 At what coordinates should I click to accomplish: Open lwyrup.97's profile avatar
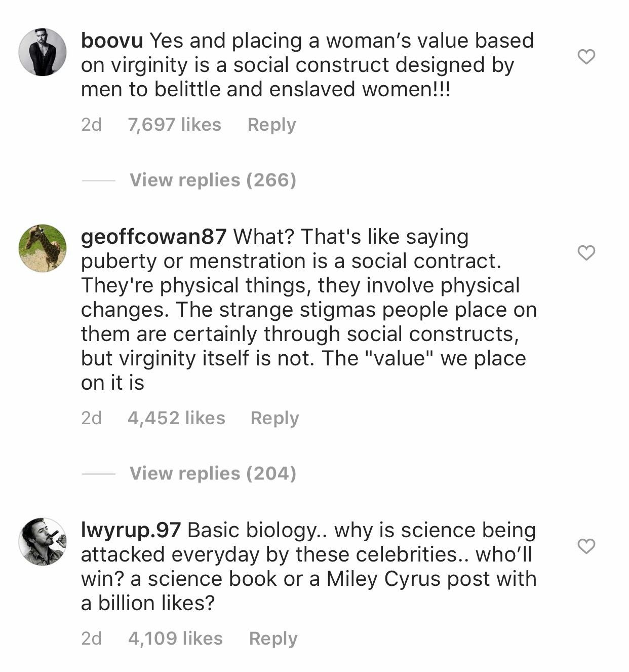pyautogui.click(x=43, y=542)
